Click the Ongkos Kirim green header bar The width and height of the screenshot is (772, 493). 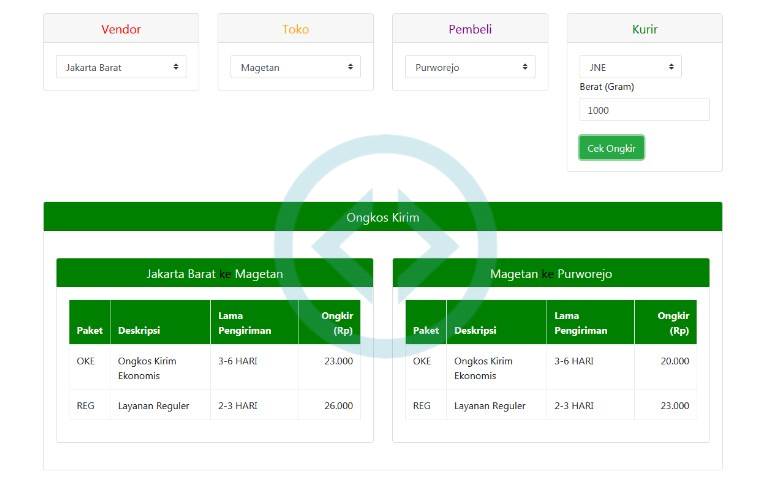pyautogui.click(x=382, y=217)
